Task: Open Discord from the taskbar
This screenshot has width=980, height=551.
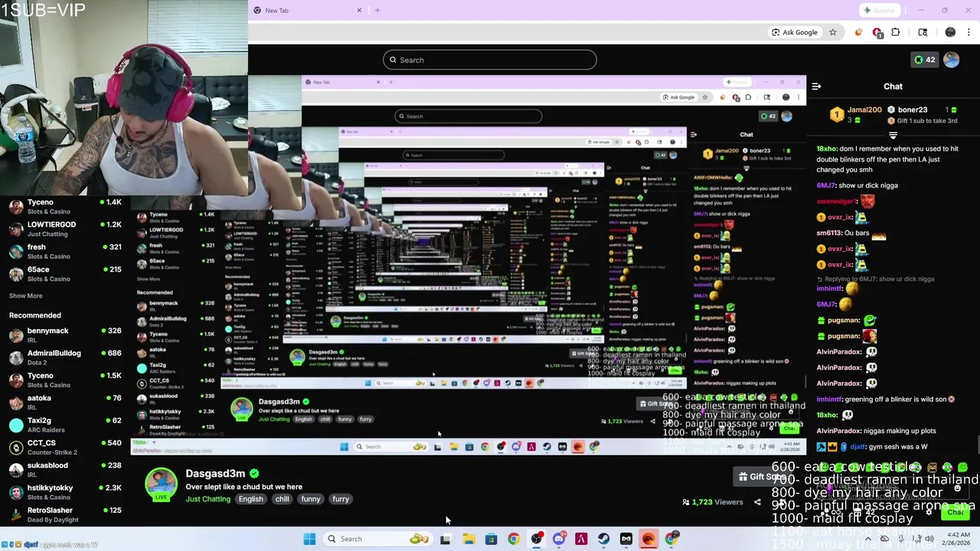Action: (x=559, y=539)
